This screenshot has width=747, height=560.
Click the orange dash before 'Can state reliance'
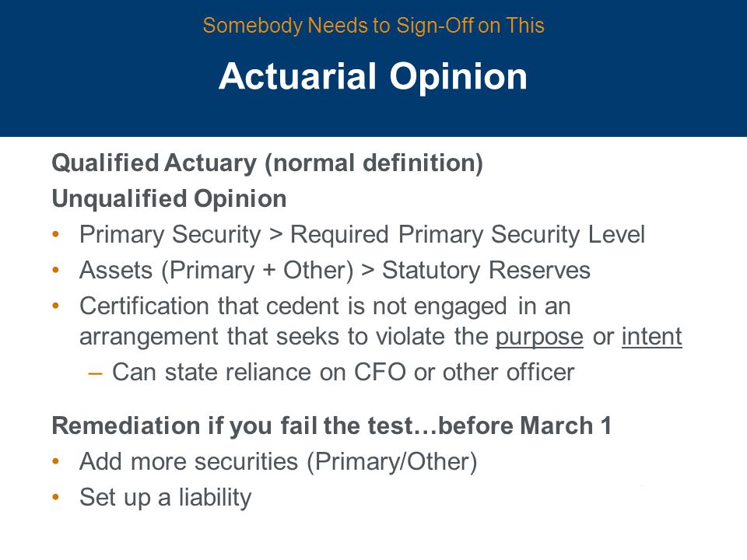click(95, 373)
